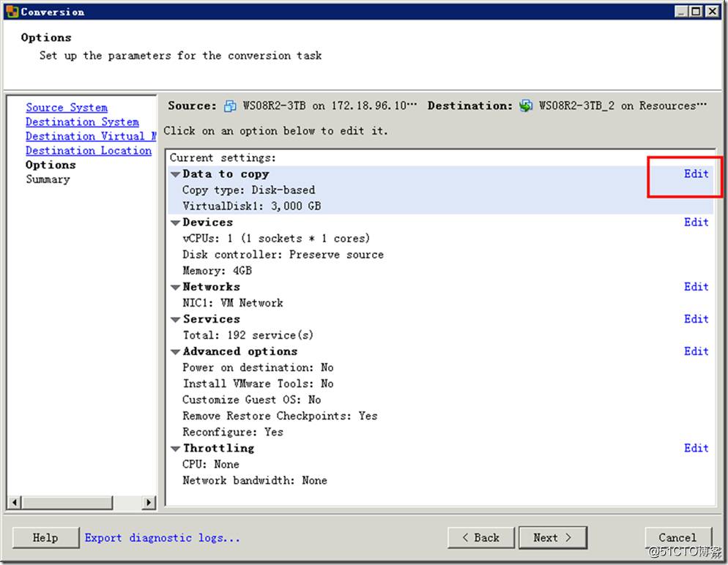Open the Destination Location step
The height and width of the screenshot is (565, 728).
89,151
